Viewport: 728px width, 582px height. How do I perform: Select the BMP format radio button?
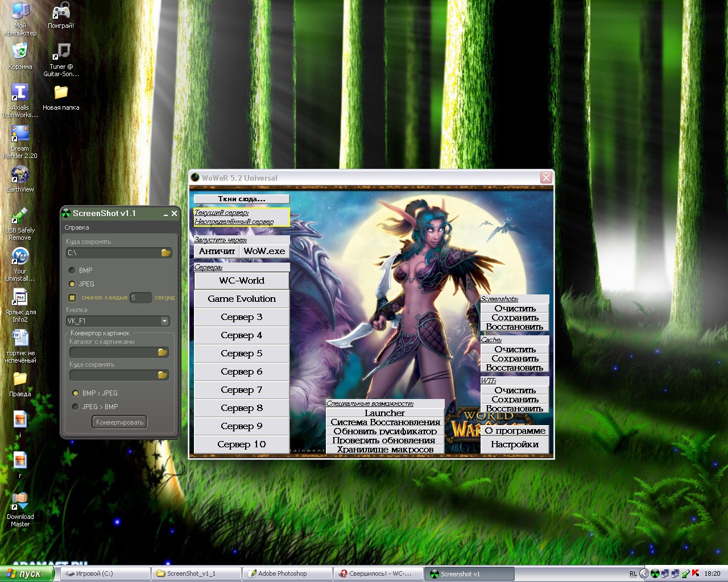tap(72, 271)
